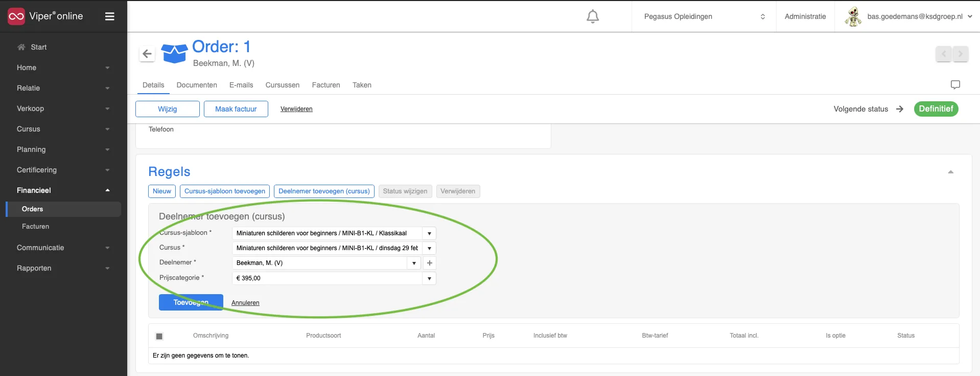
Task: Open the Deelnemer dropdown arrow
Action: point(414,263)
